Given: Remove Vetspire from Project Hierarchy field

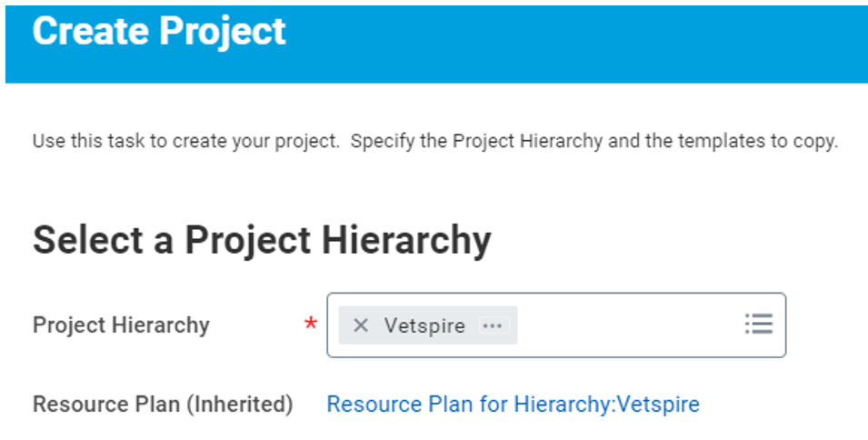Looking at the screenshot, I should 361,325.
